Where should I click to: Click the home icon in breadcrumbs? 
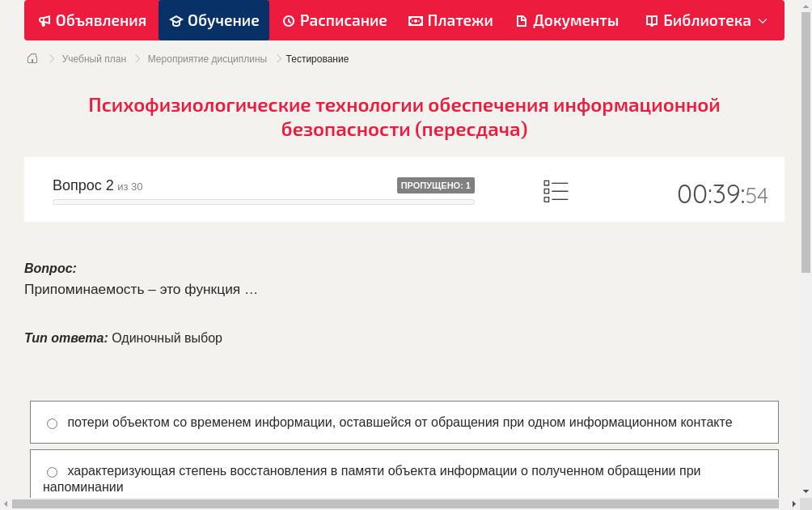coord(32,58)
